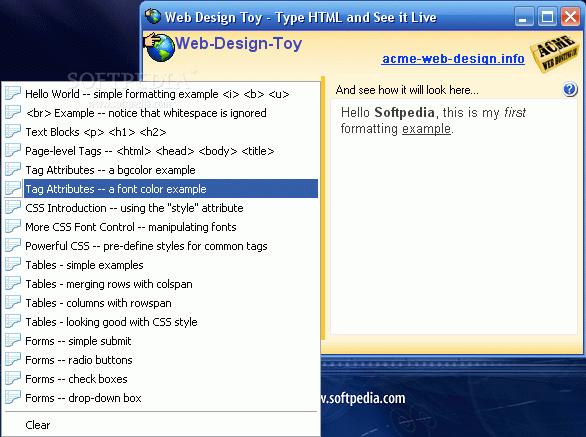Click the Web-Design-Toy heading text
This screenshot has height=437, width=586.
pyautogui.click(x=238, y=43)
